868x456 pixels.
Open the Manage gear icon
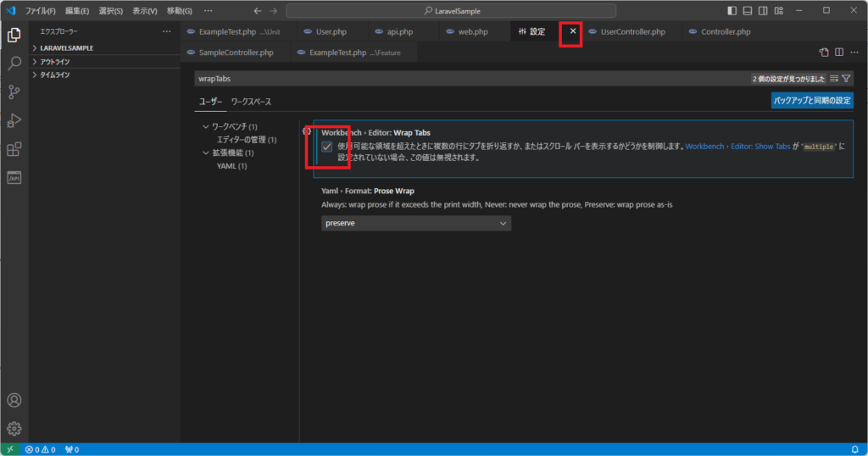pyautogui.click(x=14, y=428)
